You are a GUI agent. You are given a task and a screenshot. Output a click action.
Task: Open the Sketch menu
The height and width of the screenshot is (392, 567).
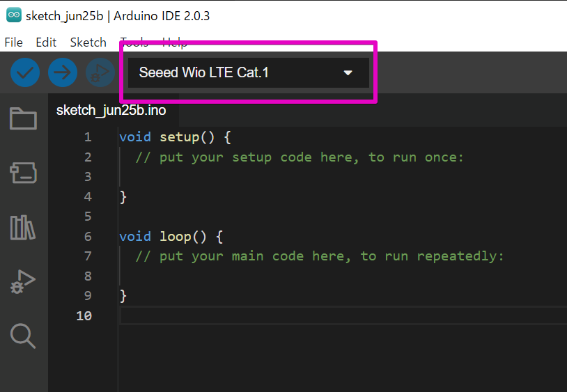click(x=88, y=42)
